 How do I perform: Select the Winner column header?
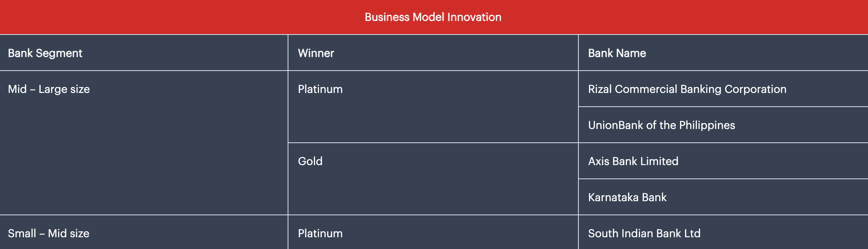coord(316,53)
